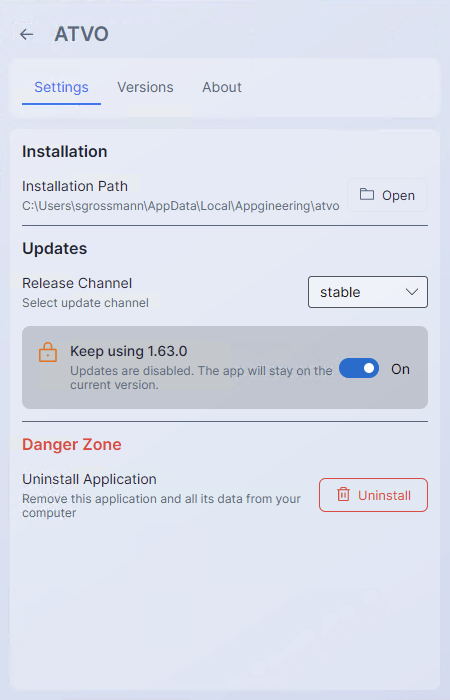Click the Uninstall button
The width and height of the screenshot is (450, 700).
tap(373, 495)
